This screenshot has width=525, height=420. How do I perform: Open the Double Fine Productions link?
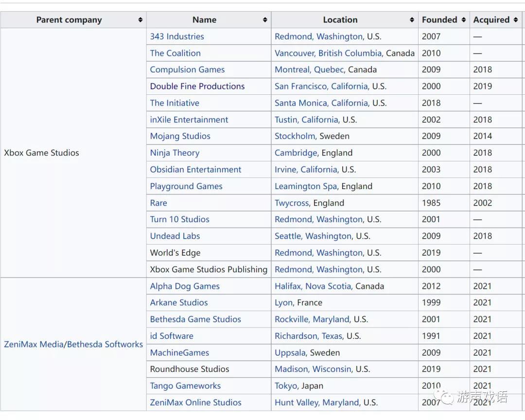197,87
